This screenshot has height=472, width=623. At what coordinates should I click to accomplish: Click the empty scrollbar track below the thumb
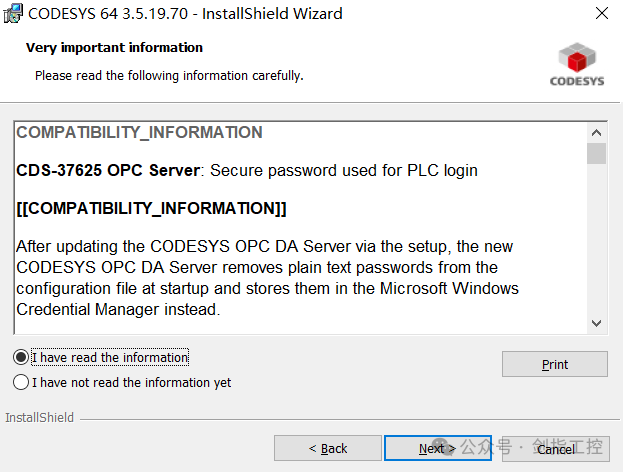596,240
